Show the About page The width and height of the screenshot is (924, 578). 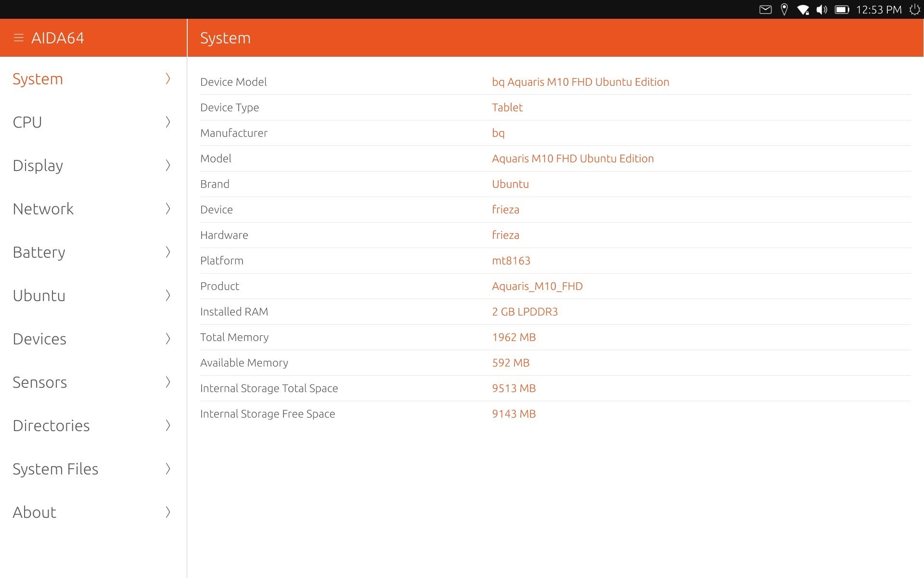35,512
